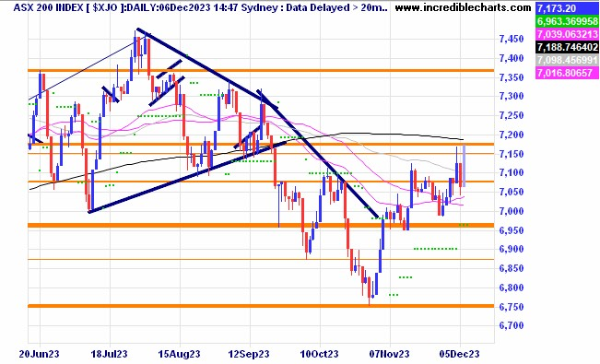Click the 7,450 price scale label

click(512, 39)
